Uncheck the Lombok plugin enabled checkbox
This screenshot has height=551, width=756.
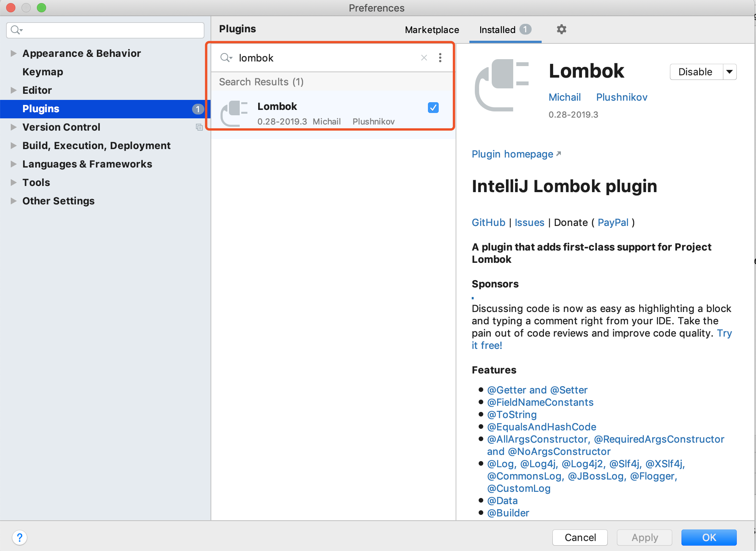tap(433, 108)
